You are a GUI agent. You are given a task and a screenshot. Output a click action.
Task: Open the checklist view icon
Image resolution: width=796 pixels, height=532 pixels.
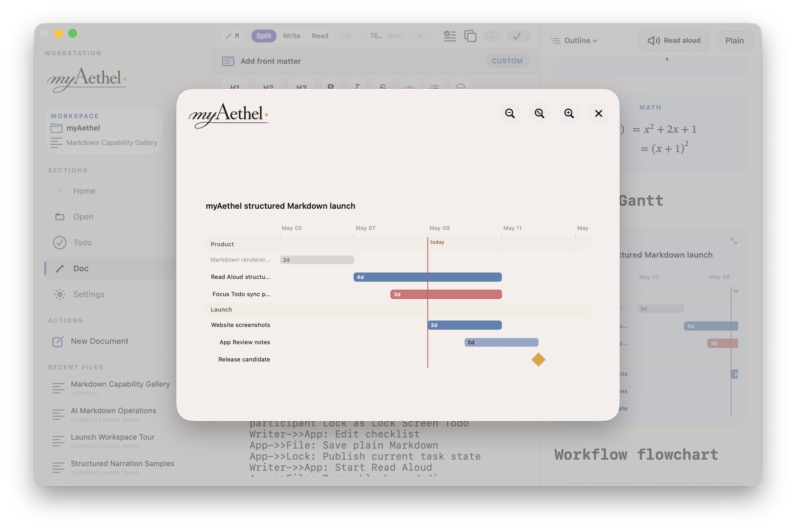point(450,36)
